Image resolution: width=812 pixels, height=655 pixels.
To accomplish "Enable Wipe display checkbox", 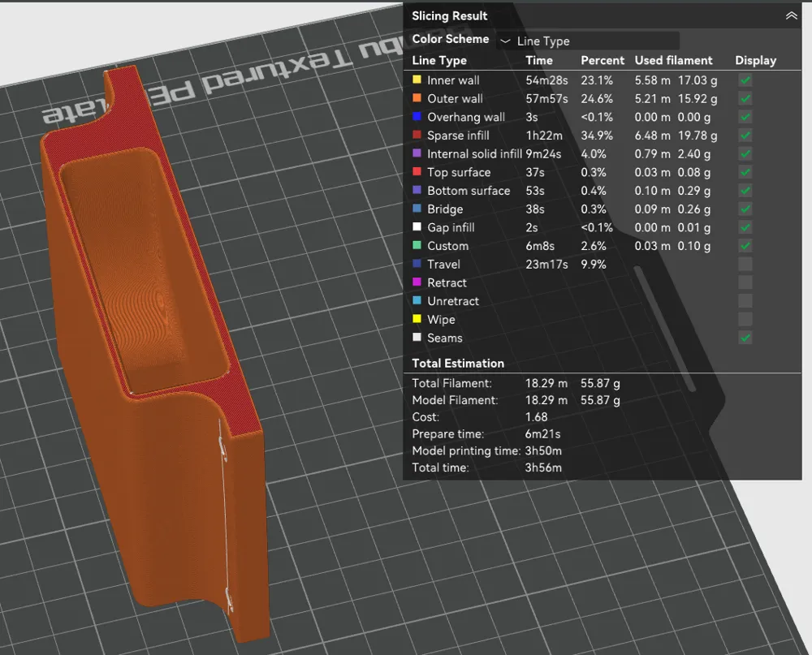I will [745, 319].
